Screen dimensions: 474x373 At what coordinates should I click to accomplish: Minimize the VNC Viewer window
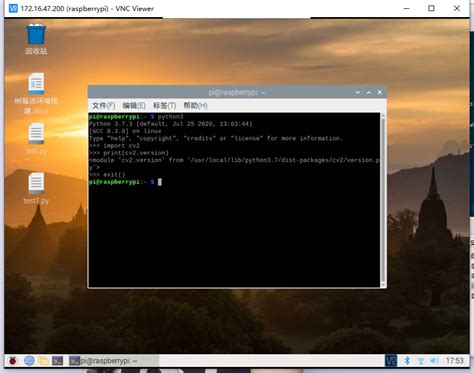[x=407, y=8]
